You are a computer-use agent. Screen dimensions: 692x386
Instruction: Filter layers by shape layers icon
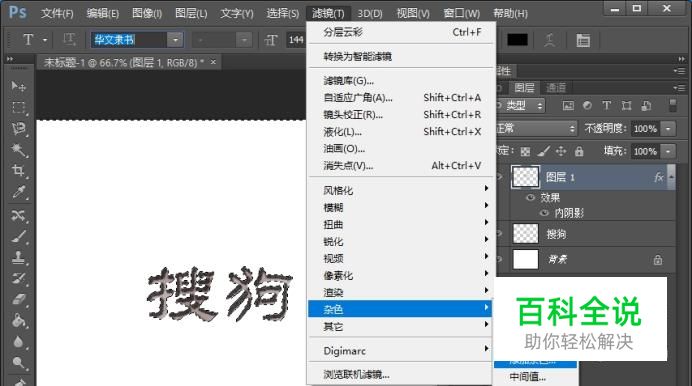pyautogui.click(x=626, y=105)
